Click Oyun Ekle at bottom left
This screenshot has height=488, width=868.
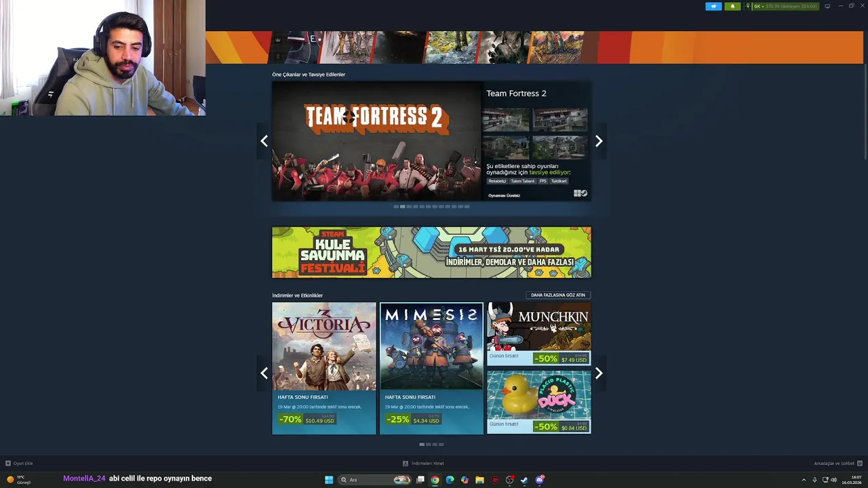[19, 464]
